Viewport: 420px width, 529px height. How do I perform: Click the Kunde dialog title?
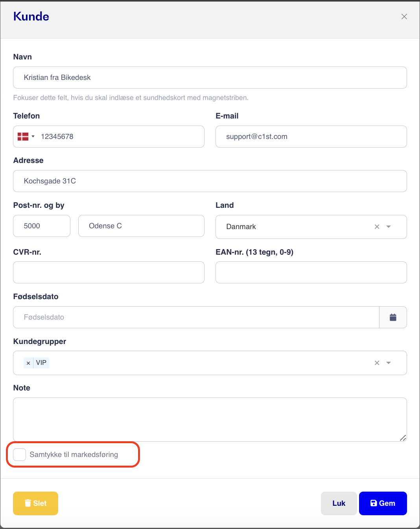click(x=31, y=17)
